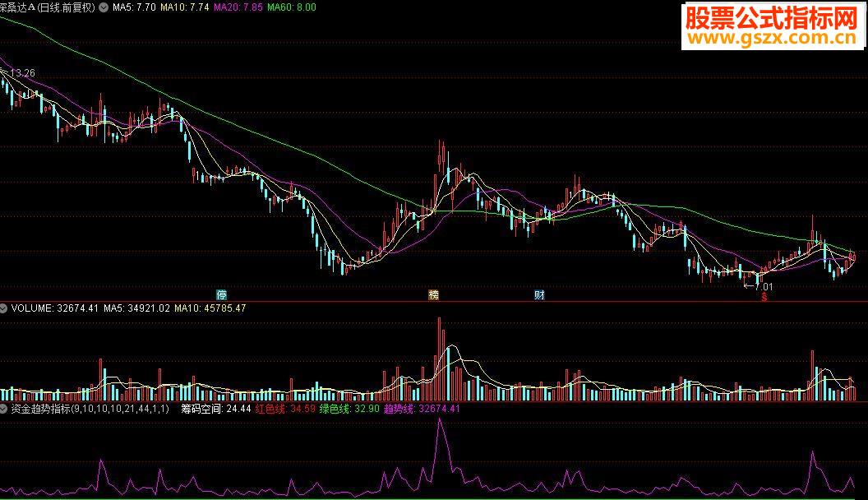The height and width of the screenshot is (500, 868).
Task: Click the MA5: 7.70 label
Action: 134,7
